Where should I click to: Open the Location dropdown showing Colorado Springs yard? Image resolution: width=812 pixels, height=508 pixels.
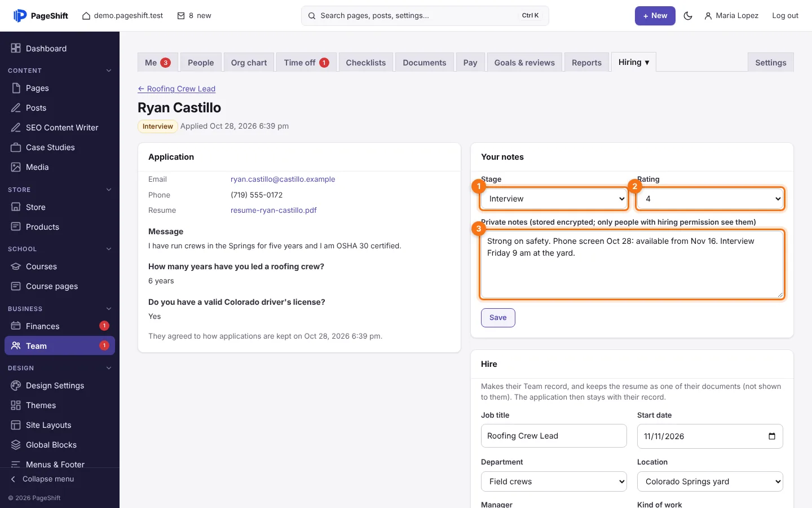tap(710, 481)
